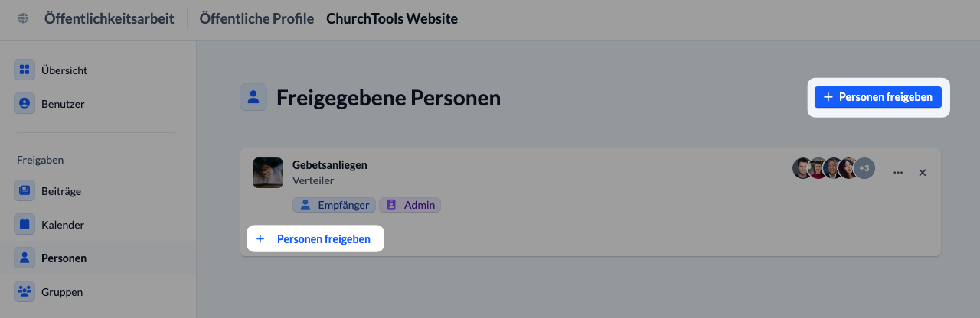Open ChurchTools Website breadcrumb item
980x318 pixels.
coord(392,18)
